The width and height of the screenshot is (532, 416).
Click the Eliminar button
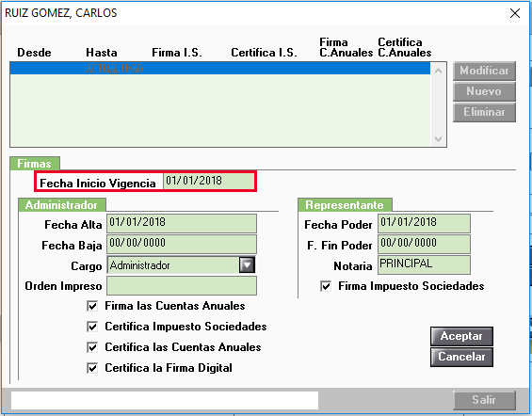click(x=484, y=112)
